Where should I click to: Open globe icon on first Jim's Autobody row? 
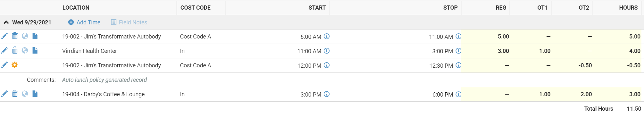[x=25, y=36]
